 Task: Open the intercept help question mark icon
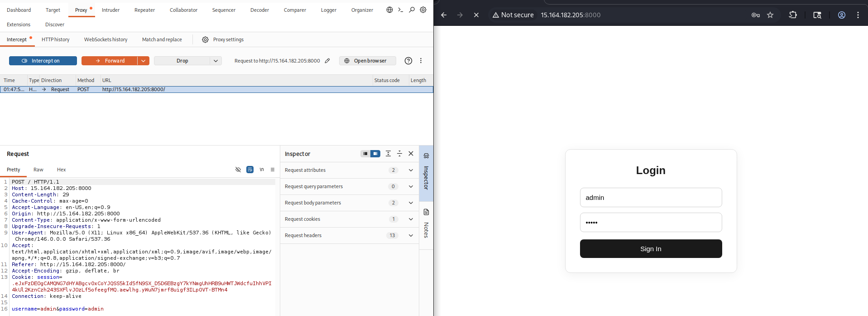coord(408,61)
